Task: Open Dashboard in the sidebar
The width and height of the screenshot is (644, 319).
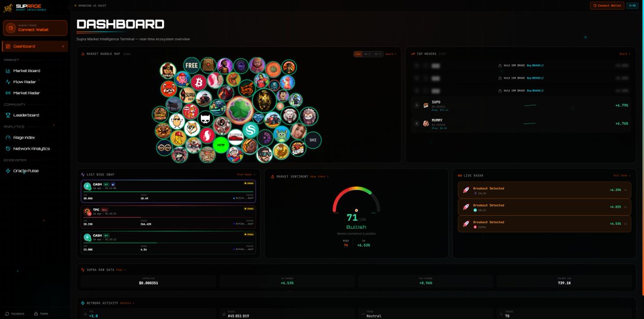Action: [x=35, y=46]
